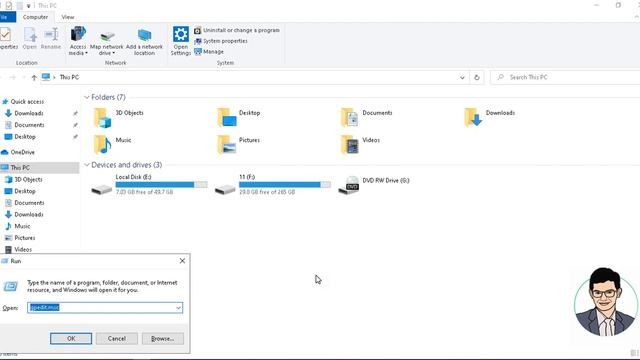The image size is (640, 360).
Task: Open Pictures in the navigation tree
Action: (x=24, y=238)
